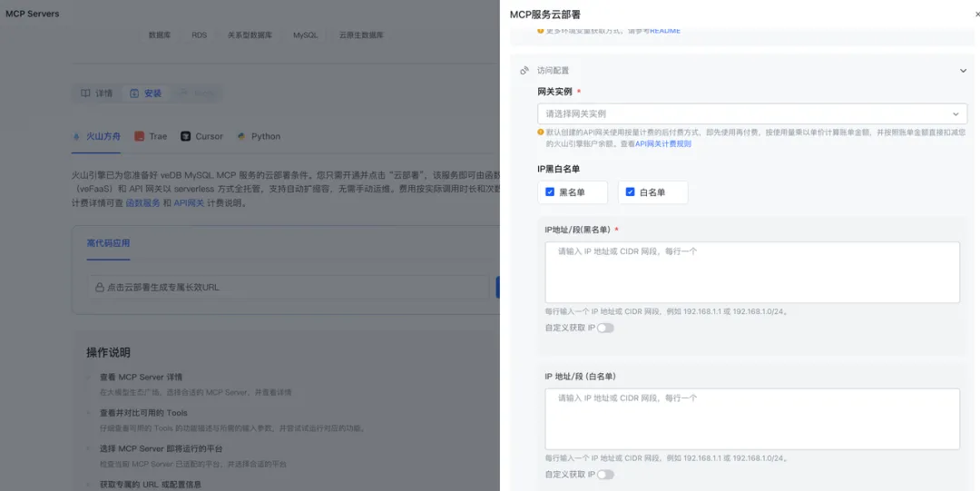980x491 pixels.
Task: Uncheck the 白名单 checkbox
Action: click(x=630, y=192)
